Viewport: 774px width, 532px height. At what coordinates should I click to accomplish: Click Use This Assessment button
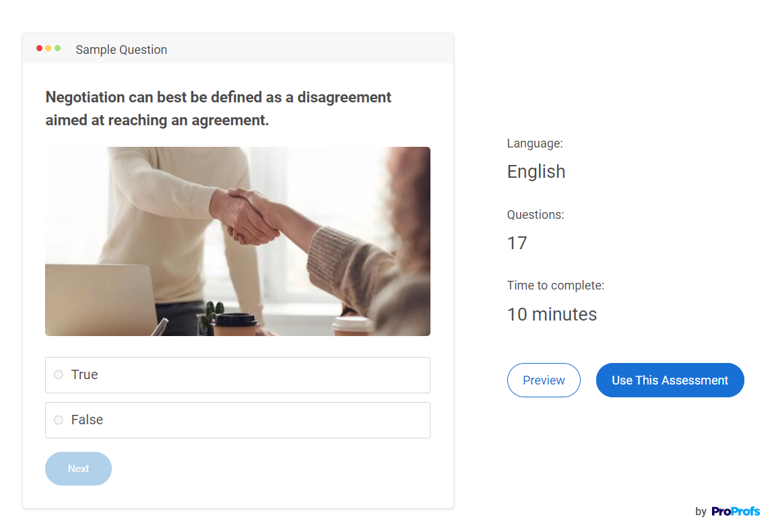670,380
